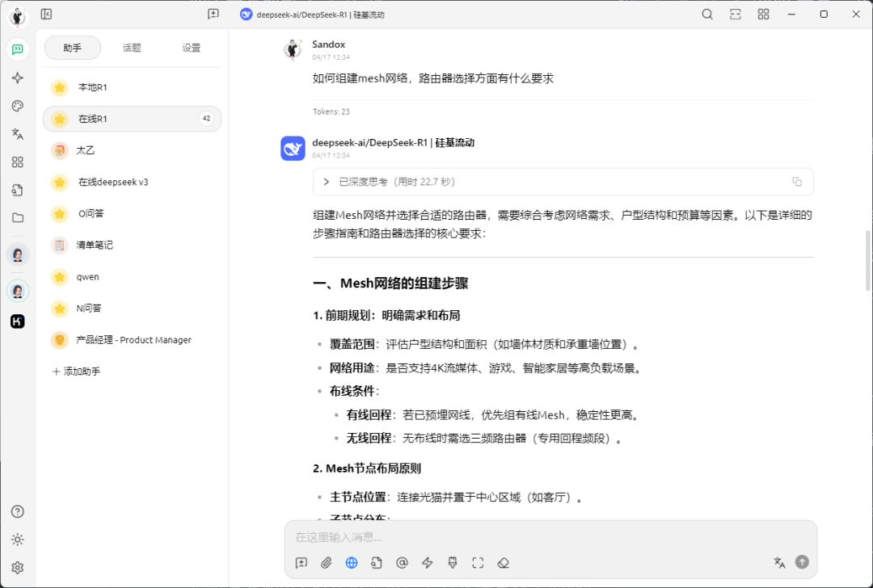Attach a file with the paperclip icon
This screenshot has height=588, width=873.
pos(327,563)
